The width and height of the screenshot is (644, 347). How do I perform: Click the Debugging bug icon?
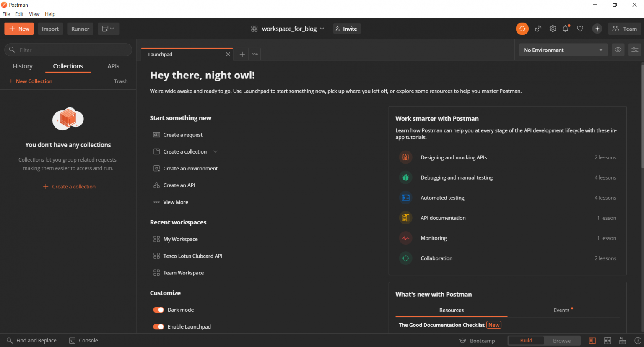[x=405, y=177]
